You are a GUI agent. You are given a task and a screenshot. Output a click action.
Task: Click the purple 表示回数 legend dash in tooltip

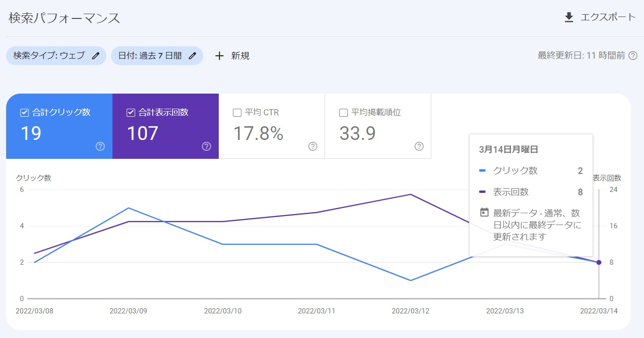point(482,191)
